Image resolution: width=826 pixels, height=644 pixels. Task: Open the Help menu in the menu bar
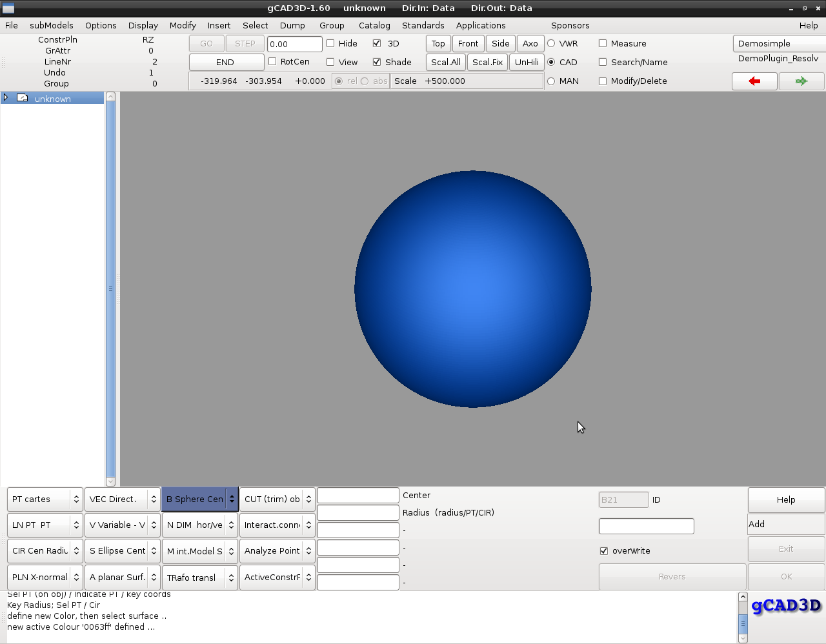tap(809, 25)
